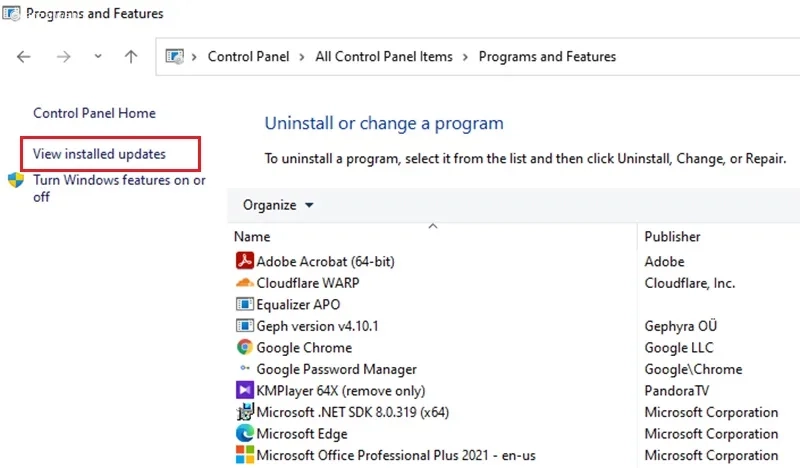Viewport: 800px width, 468px height.
Task: Go up one level with up arrow
Action: [131, 57]
